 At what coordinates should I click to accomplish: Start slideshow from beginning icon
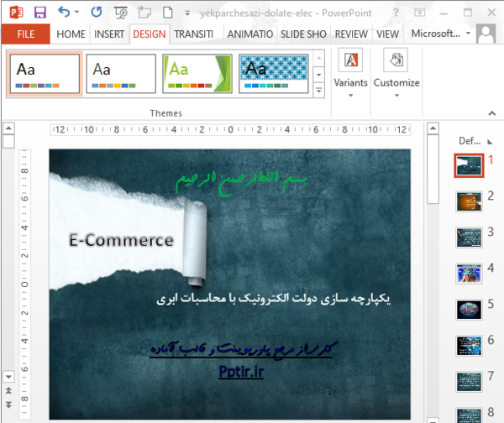[x=121, y=13]
